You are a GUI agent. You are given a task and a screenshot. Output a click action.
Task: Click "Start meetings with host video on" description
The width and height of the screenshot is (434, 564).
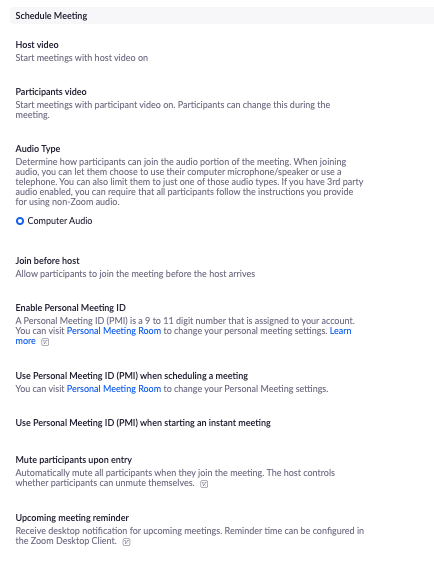click(x=82, y=58)
